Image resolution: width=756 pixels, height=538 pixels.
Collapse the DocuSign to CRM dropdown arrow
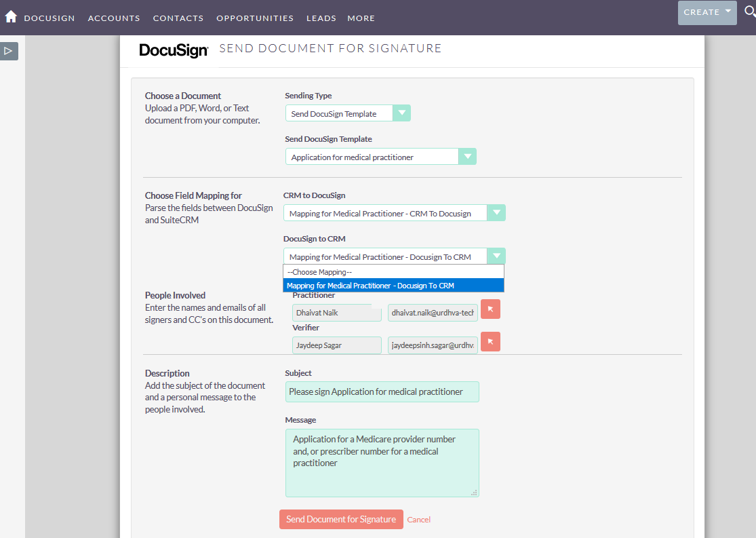[x=496, y=256]
